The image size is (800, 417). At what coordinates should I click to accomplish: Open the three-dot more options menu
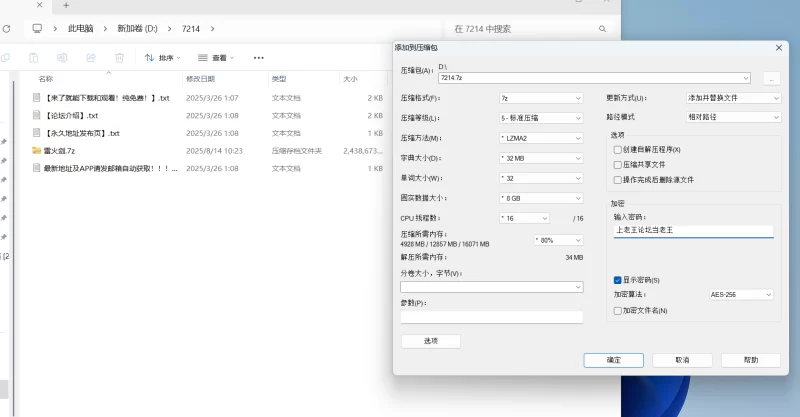pyautogui.click(x=258, y=58)
